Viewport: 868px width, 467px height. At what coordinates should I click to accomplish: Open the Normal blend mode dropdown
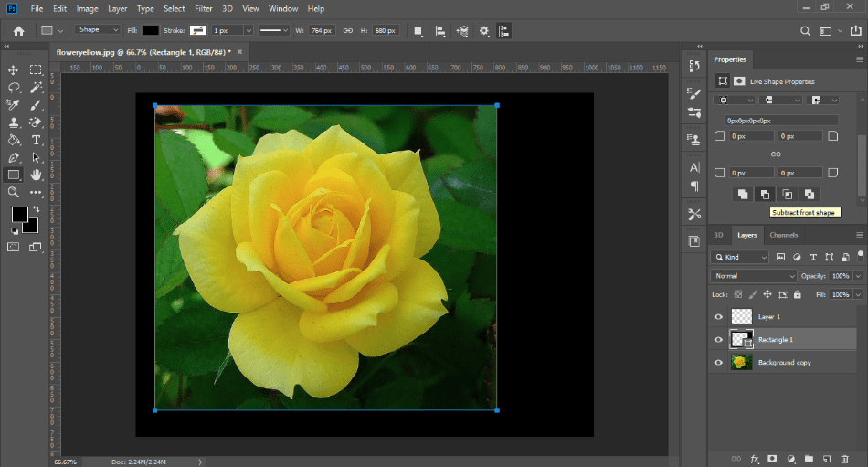(753, 276)
